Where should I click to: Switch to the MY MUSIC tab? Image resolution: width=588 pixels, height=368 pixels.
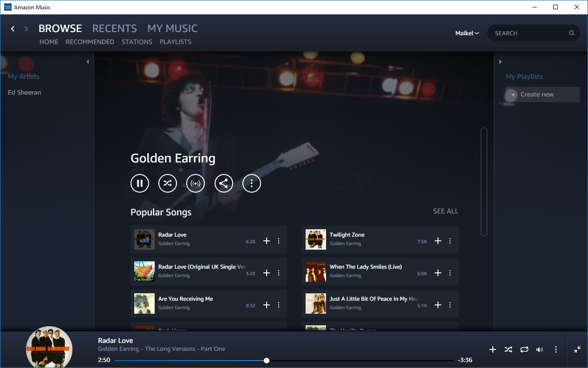click(172, 28)
